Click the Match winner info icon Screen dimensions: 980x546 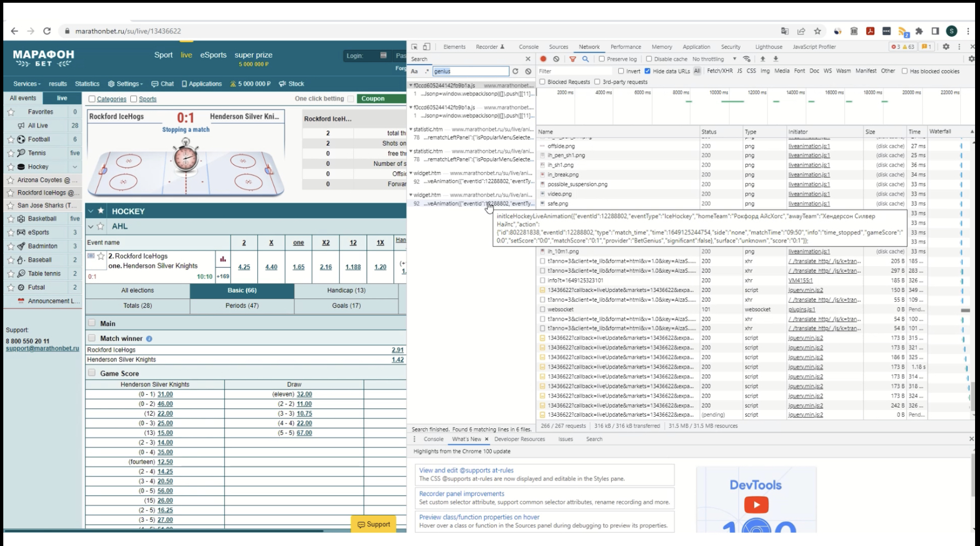click(x=149, y=339)
